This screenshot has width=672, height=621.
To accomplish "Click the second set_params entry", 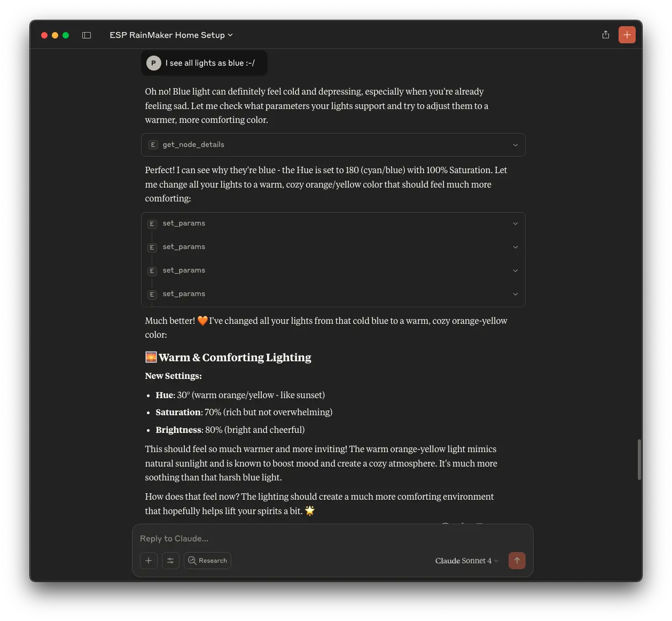I will [184, 247].
